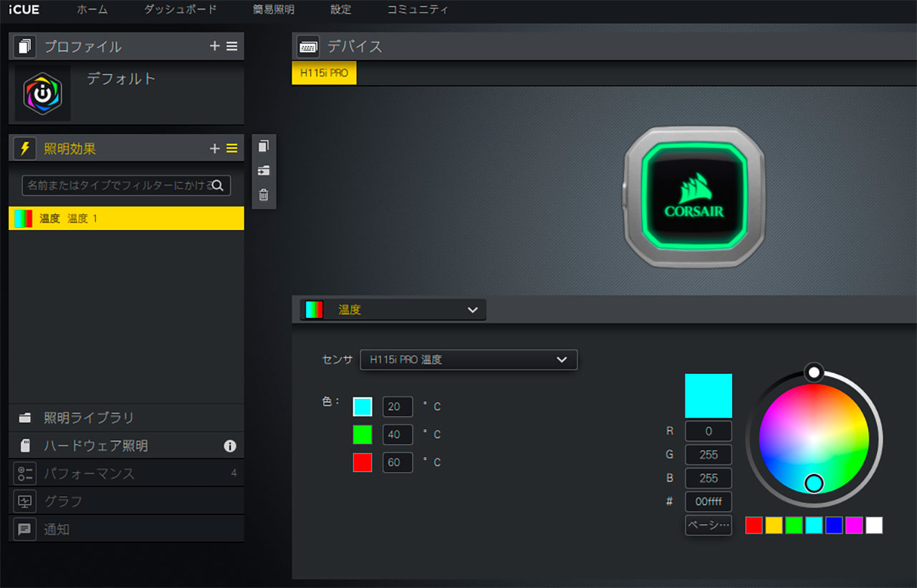This screenshot has width=917, height=588.
Task: Select the red 60°C color swatch
Action: (363, 463)
